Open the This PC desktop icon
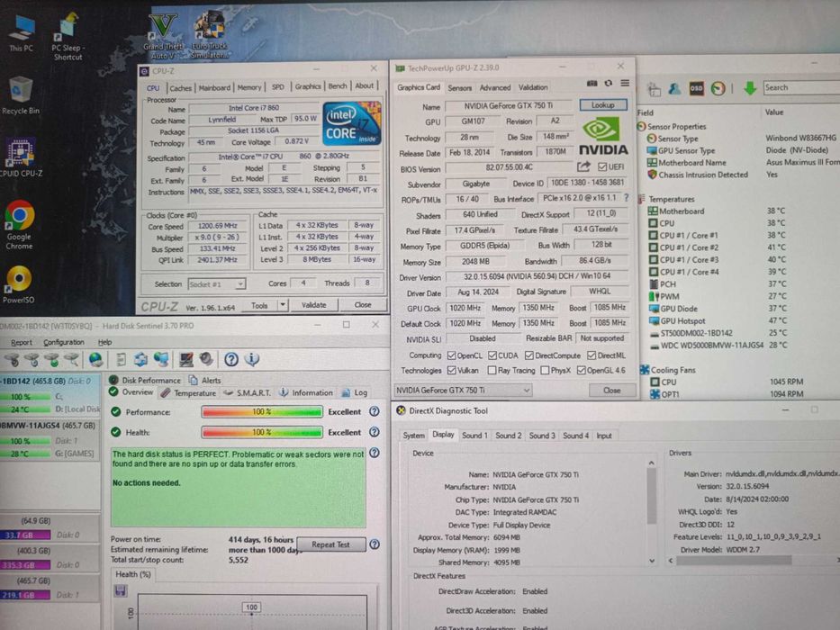This screenshot has width=840, height=630. point(21,33)
